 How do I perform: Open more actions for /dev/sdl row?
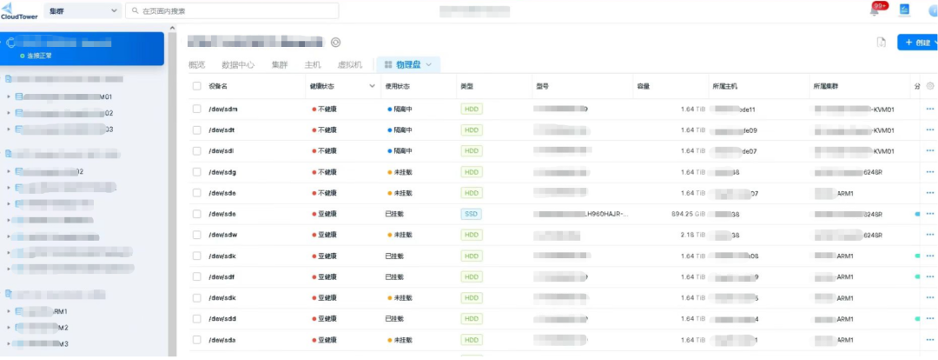tap(930, 151)
